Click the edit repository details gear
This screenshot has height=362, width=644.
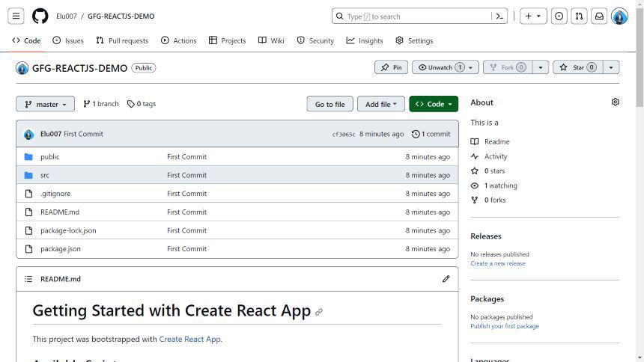click(616, 102)
